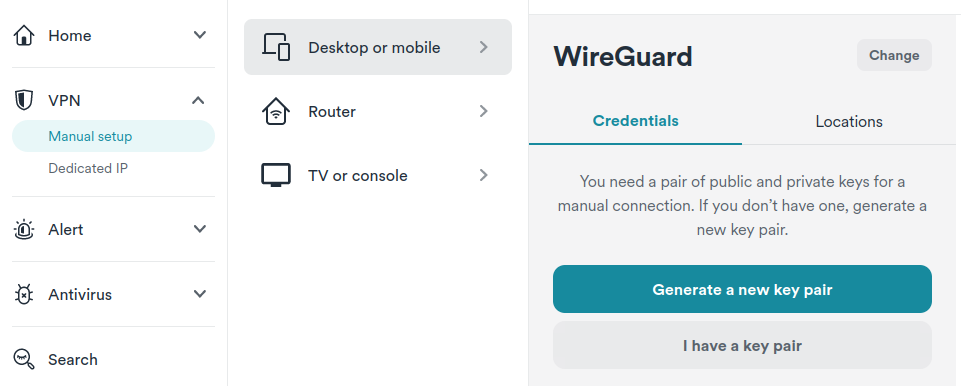This screenshot has height=386, width=961.
Task: Click the Change protocol button
Action: 894,55
